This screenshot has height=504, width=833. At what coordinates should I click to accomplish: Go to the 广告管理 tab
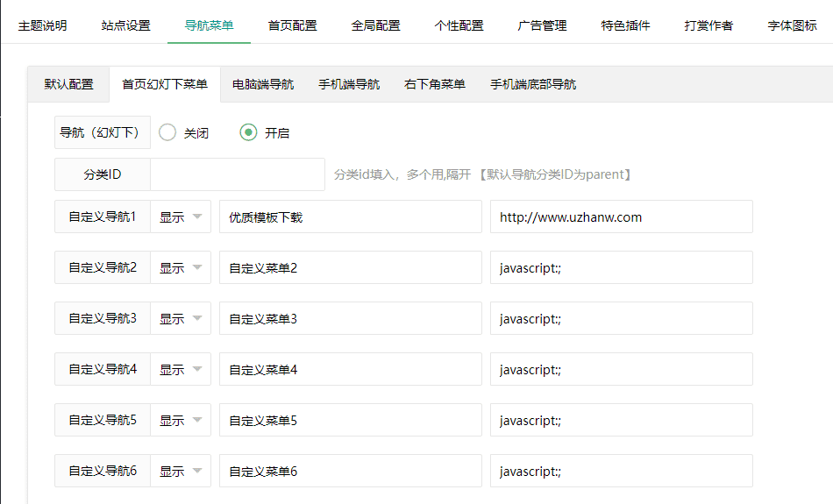click(542, 25)
